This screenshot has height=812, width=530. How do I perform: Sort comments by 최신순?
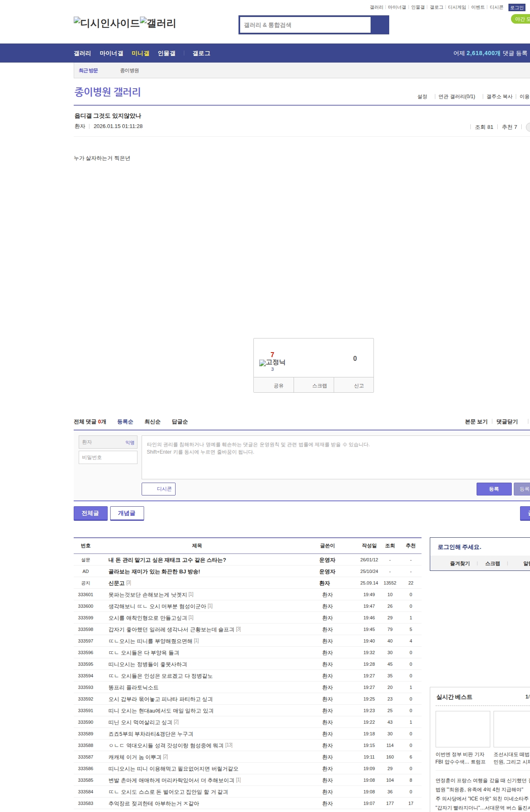[x=152, y=422]
